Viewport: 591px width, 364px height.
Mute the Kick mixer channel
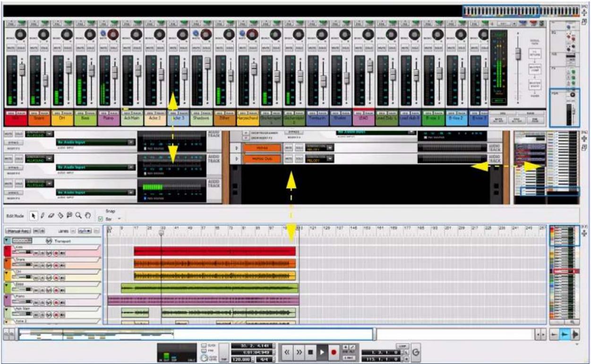click(x=11, y=48)
